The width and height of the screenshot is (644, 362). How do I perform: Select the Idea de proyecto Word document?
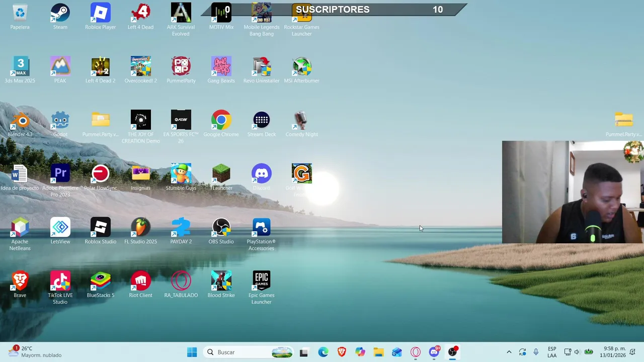pos(20,177)
